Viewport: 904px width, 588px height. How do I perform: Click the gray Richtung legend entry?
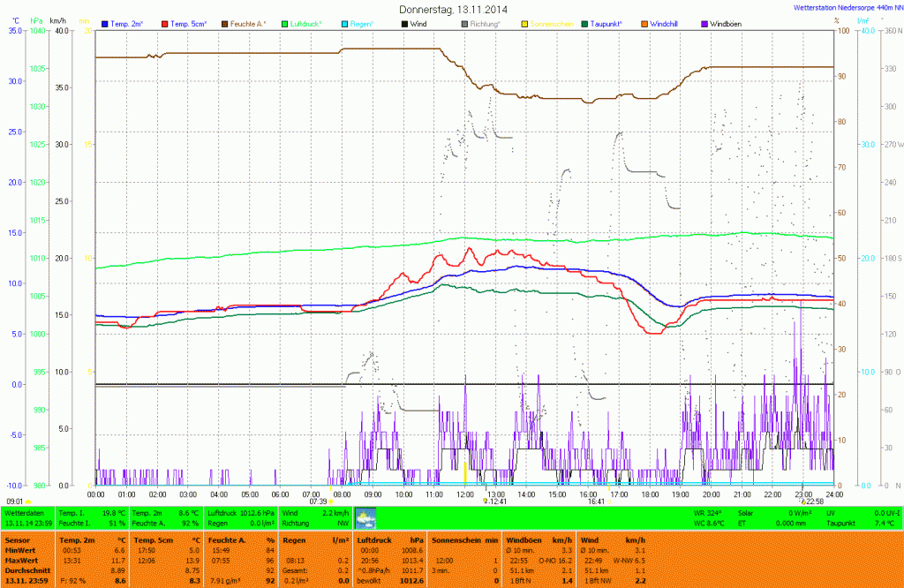[479, 23]
